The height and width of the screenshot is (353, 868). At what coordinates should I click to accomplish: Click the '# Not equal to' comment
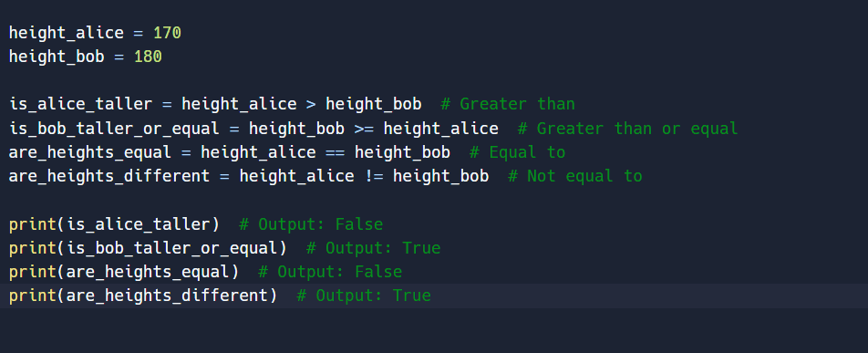[x=575, y=176]
